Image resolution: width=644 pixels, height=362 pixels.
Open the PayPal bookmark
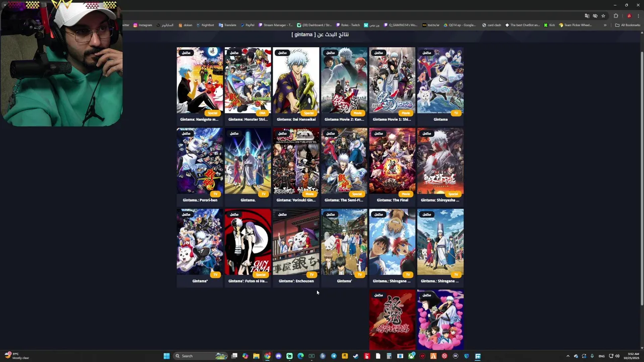248,25
